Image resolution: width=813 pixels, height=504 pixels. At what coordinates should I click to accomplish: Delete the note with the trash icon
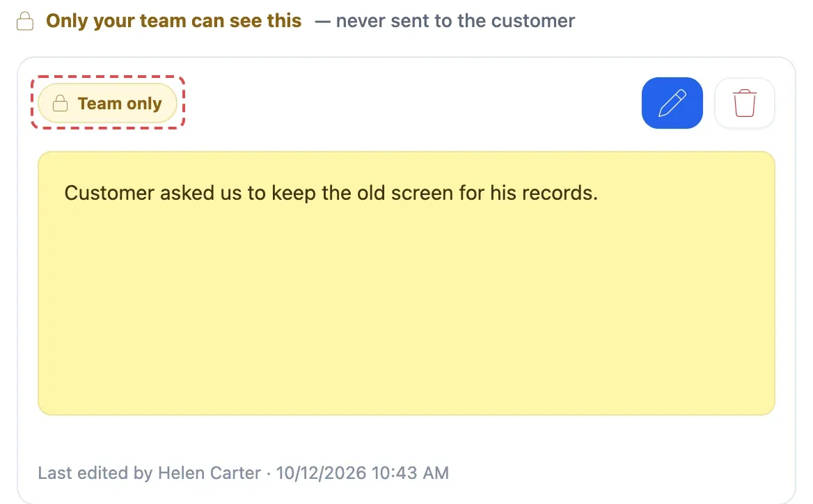(745, 102)
